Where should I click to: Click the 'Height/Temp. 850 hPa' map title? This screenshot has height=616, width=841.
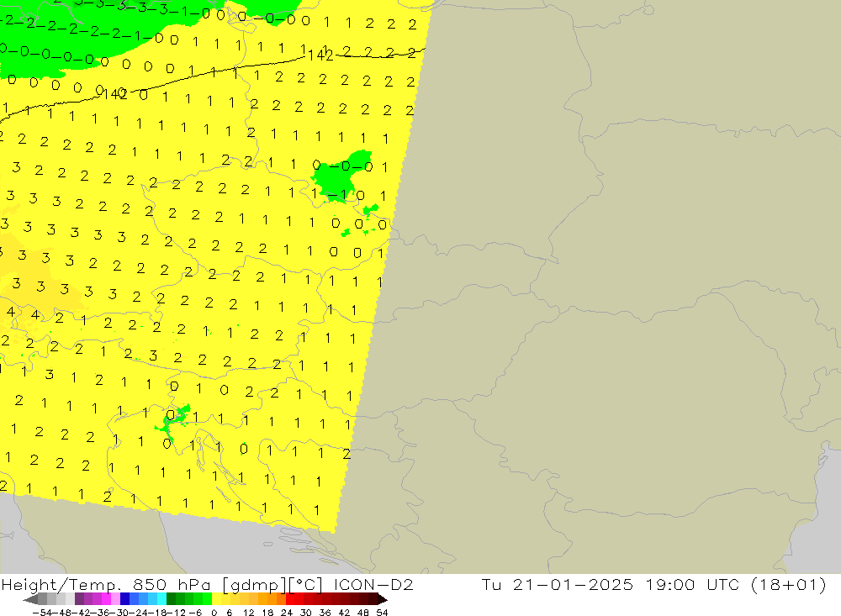106,585
